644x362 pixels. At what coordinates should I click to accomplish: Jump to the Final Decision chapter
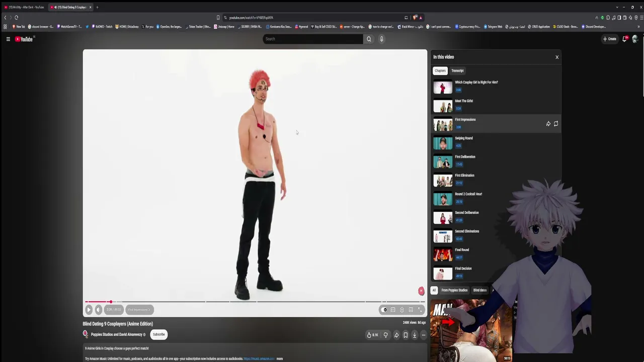(496, 273)
